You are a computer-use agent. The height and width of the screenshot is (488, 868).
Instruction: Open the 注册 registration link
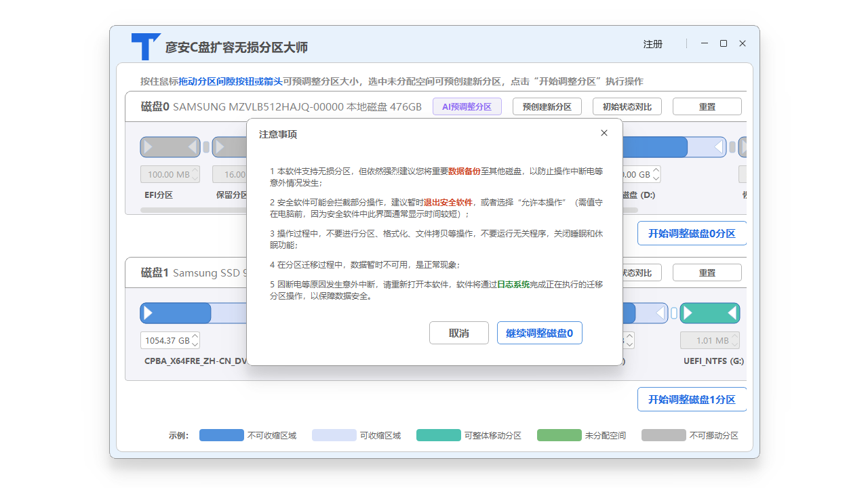653,44
